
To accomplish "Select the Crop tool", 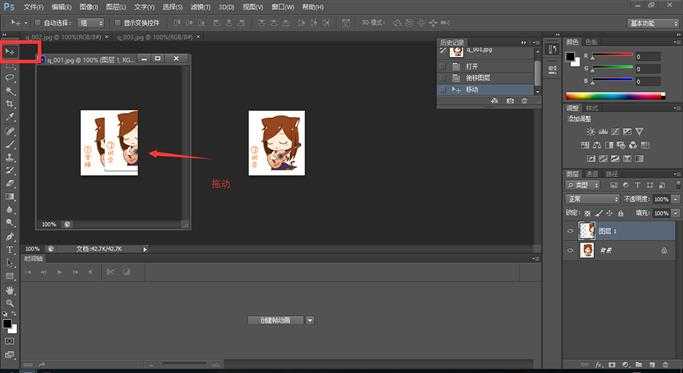I will coord(10,104).
